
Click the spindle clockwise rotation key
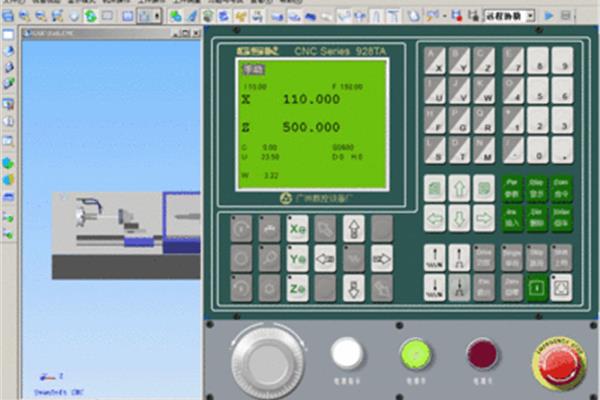point(241,229)
